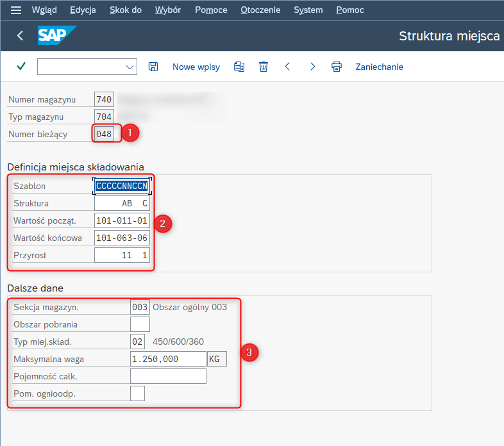The image size is (504, 446).
Task: Toggle the Pom. ognioodp. checkbox
Action: 137,393
